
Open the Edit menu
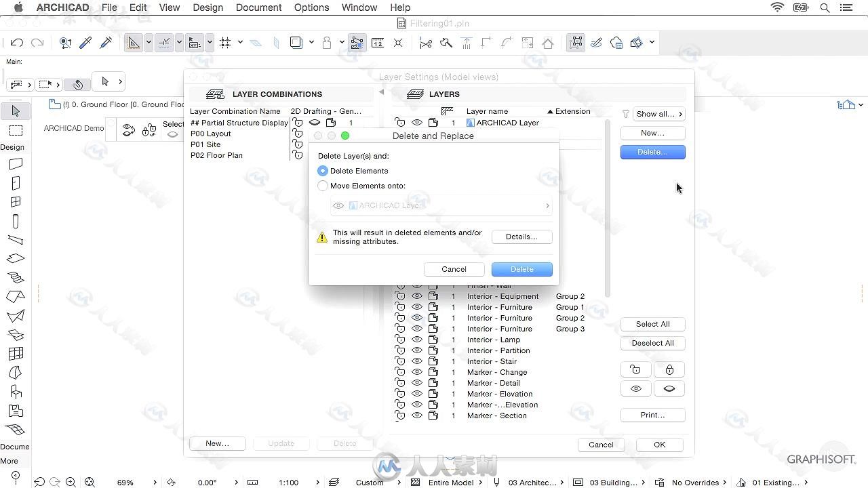pos(138,7)
